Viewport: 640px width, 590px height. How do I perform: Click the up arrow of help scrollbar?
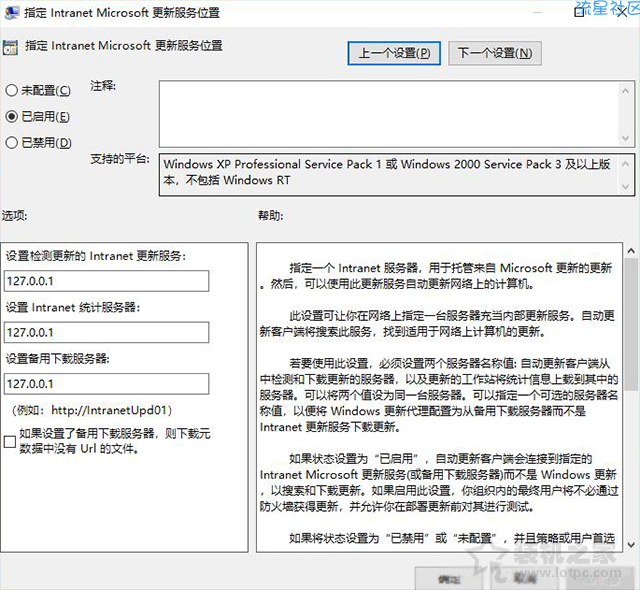click(631, 251)
